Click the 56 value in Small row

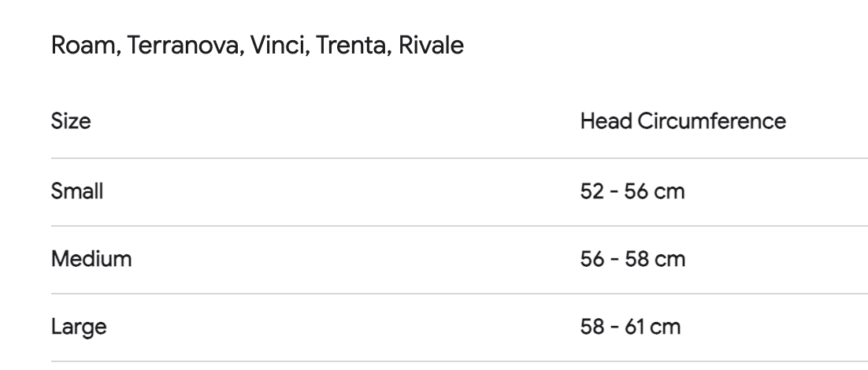(636, 191)
